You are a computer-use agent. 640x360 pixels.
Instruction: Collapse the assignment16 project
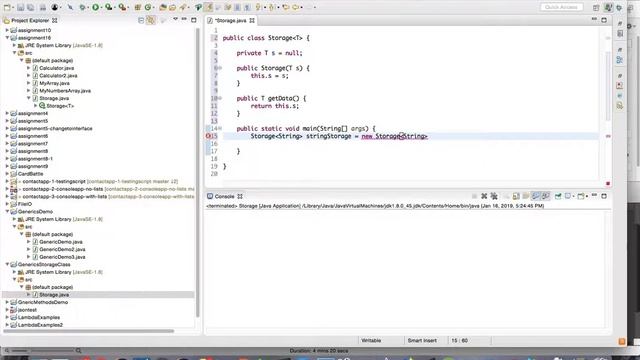(x=7, y=38)
